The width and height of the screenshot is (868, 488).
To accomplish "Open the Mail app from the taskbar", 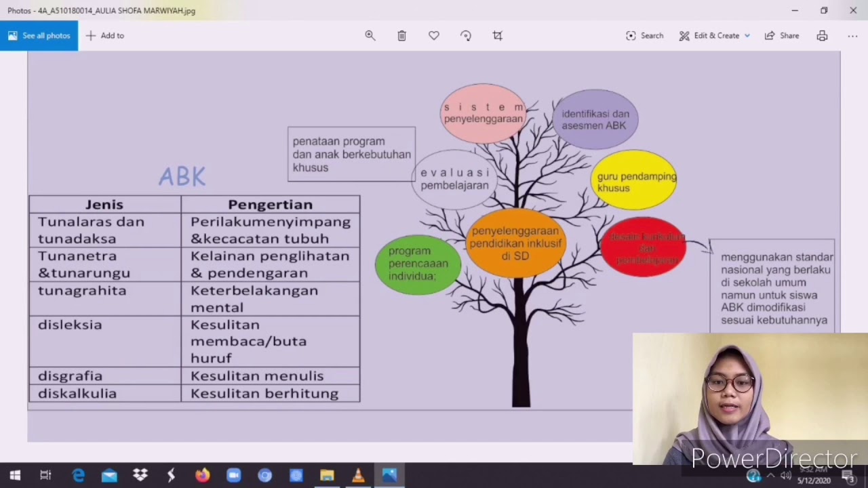I will pos(109,476).
